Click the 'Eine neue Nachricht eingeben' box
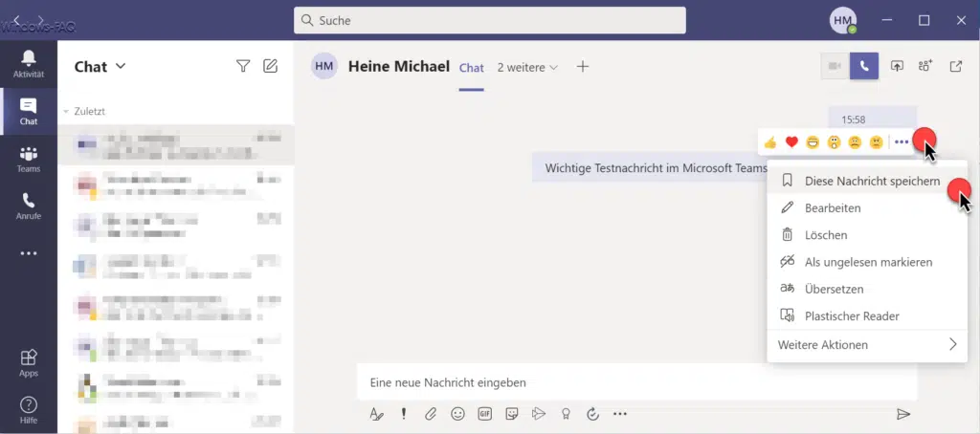The width and height of the screenshot is (980, 434). pyautogui.click(x=636, y=382)
